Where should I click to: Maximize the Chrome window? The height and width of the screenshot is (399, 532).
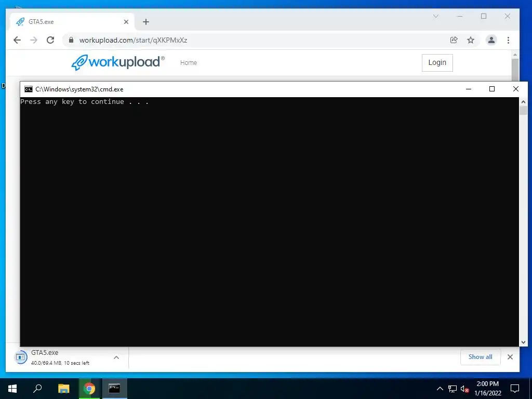(x=484, y=16)
